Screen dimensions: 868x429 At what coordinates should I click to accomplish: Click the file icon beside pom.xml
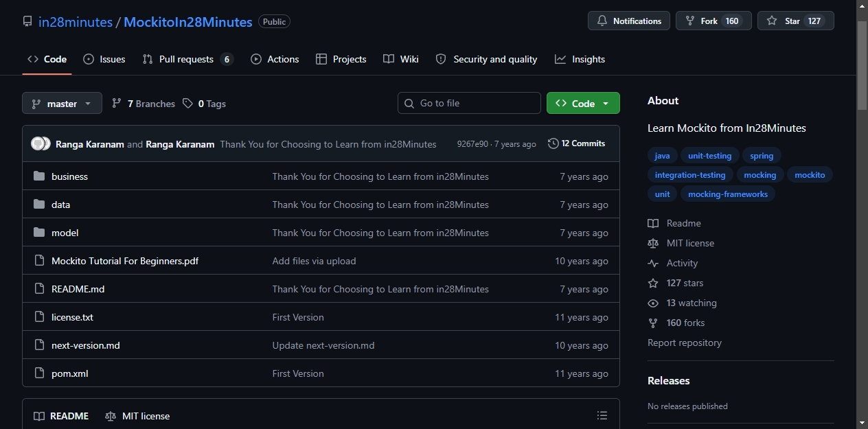click(x=39, y=373)
